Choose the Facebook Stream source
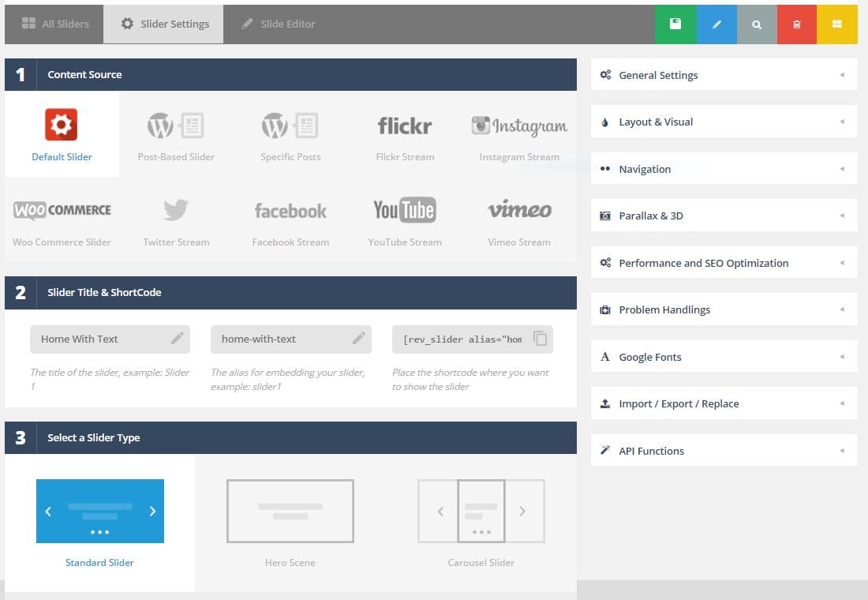 pos(290,220)
